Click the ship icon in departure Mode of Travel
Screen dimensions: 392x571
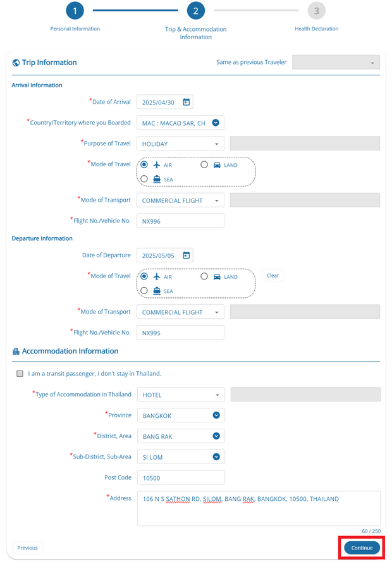157,291
